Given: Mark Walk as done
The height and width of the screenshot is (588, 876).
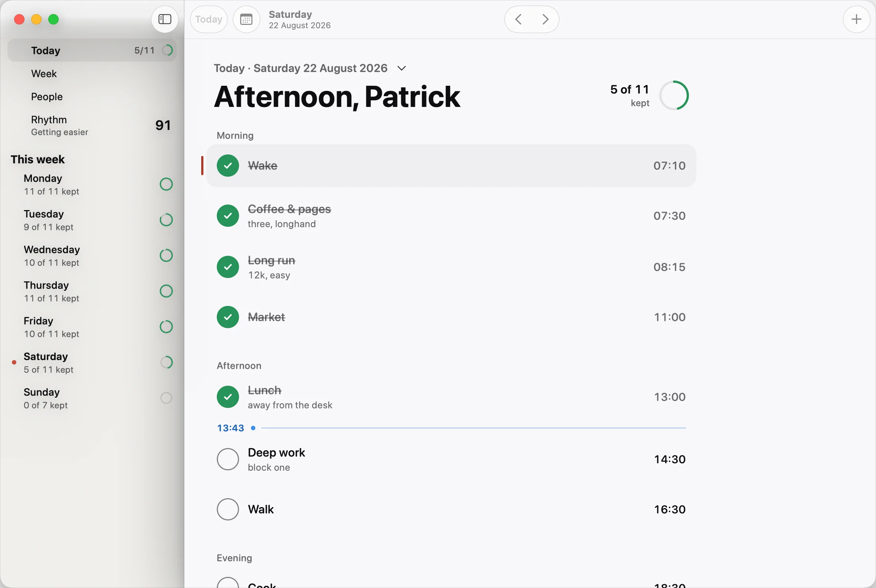Looking at the screenshot, I should point(228,509).
